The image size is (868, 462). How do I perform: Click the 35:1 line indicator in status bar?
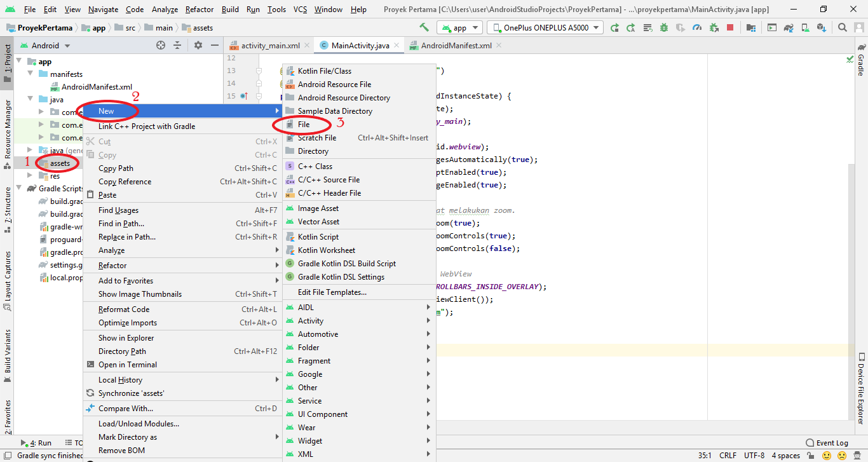pyautogui.click(x=705, y=454)
